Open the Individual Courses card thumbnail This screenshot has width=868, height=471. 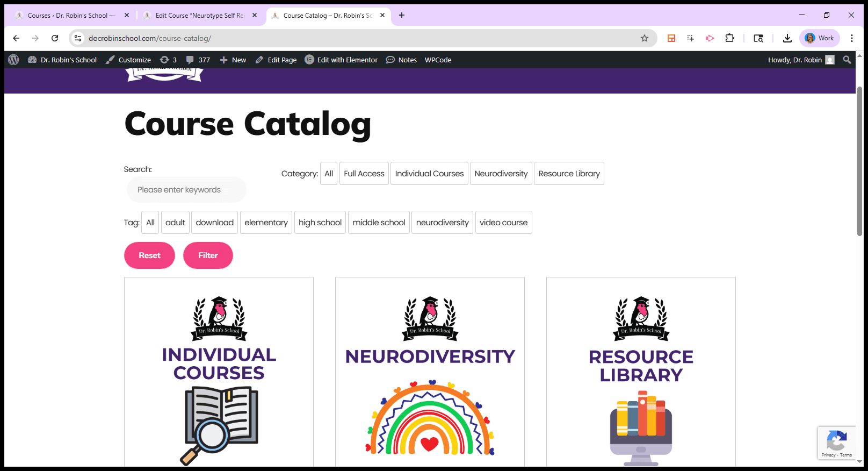(x=219, y=372)
